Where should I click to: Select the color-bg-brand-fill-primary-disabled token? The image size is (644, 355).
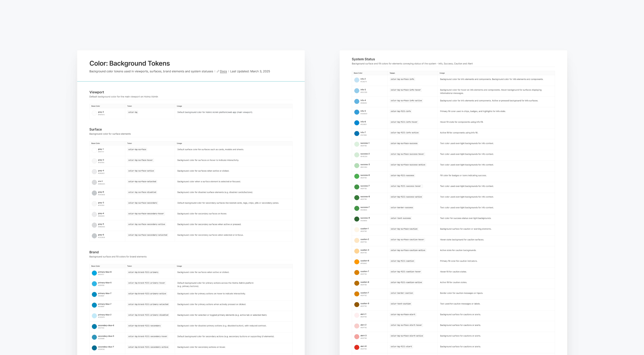coord(148,315)
